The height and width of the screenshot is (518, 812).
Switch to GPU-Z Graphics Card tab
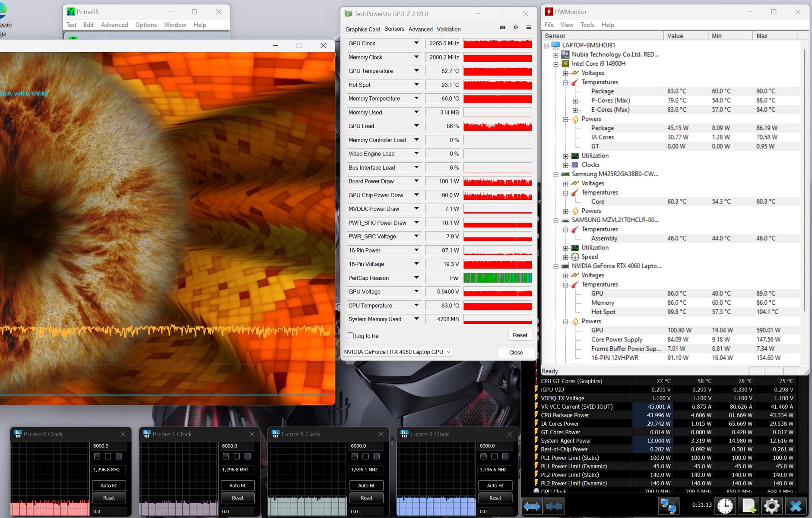363,29
